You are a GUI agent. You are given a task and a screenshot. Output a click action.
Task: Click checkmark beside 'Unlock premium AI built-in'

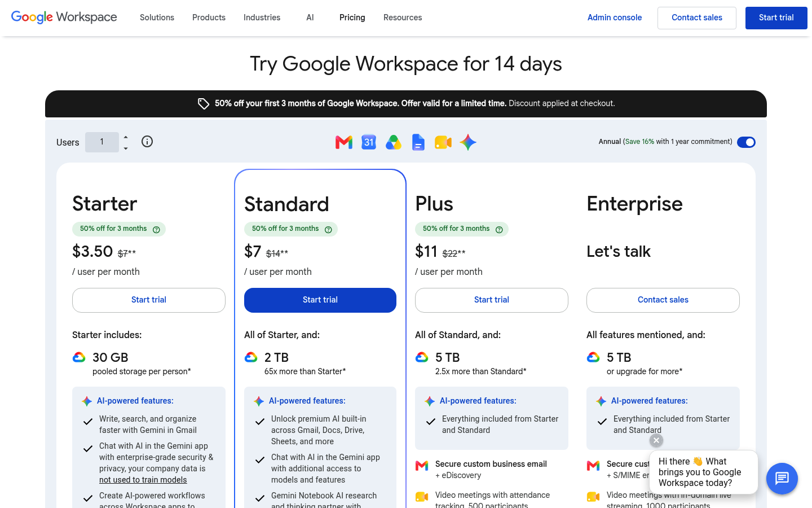(x=260, y=422)
